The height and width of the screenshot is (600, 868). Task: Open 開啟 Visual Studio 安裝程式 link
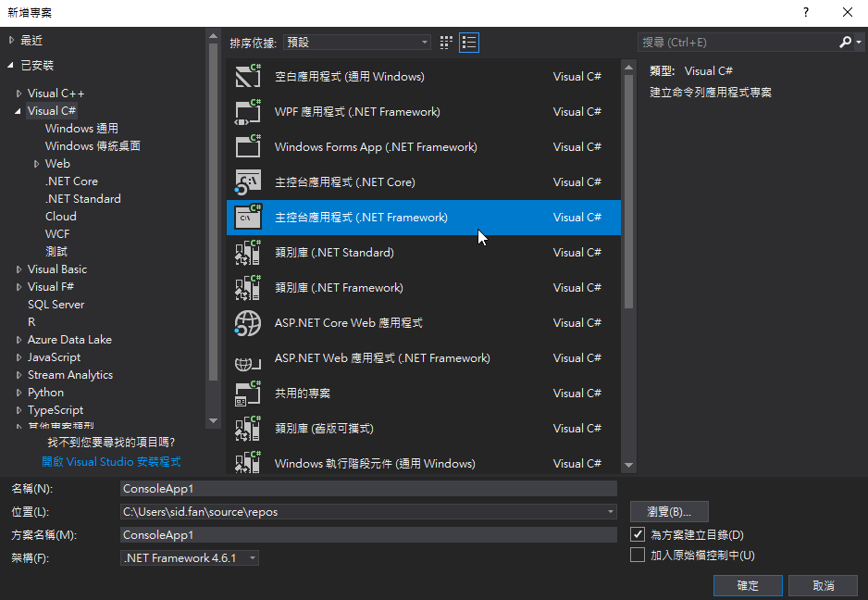[x=111, y=461]
